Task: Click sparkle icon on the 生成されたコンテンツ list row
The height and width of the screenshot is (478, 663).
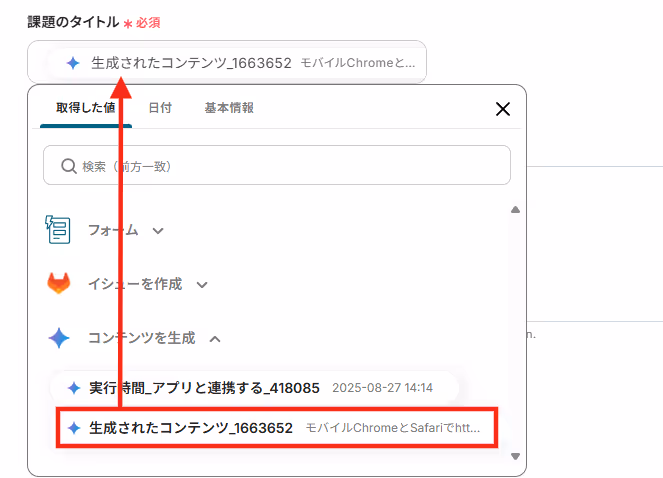Action: click(x=74, y=428)
